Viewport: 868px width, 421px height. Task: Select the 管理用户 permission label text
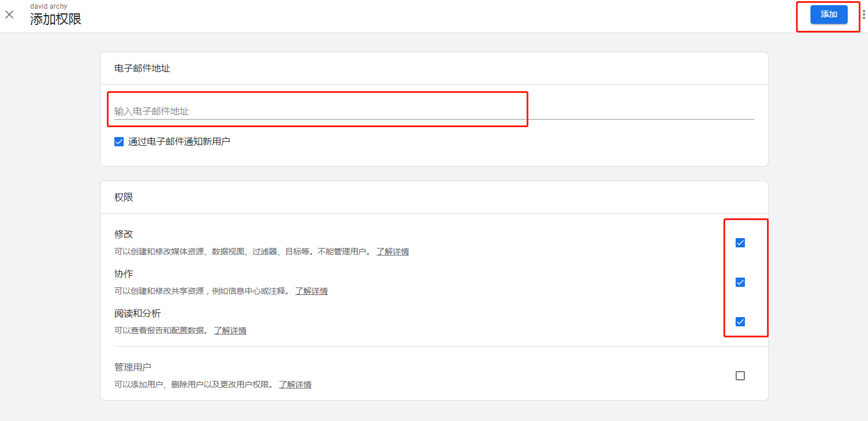[133, 366]
